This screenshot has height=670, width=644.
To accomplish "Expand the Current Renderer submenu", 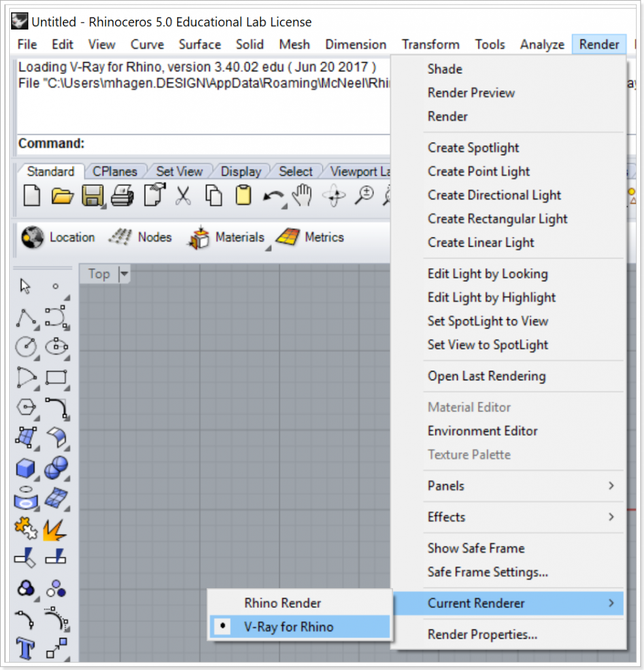I will point(508,603).
